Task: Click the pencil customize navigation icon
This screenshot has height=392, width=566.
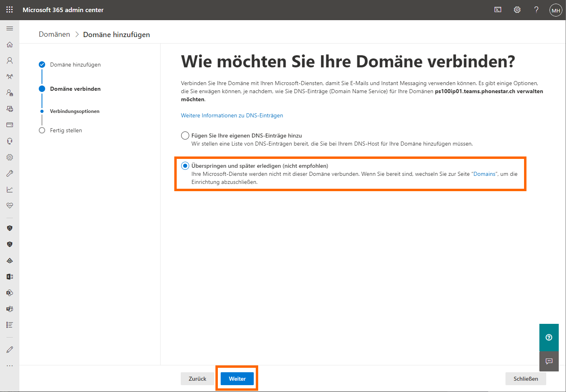Action: click(10, 350)
